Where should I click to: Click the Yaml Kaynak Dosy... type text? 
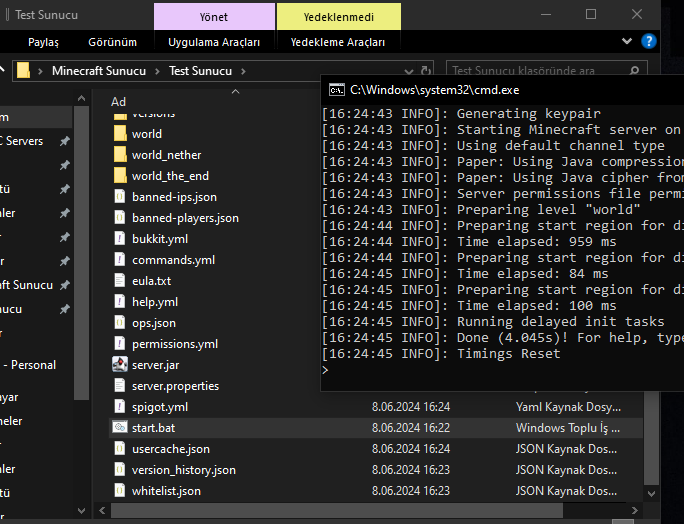[568, 407]
